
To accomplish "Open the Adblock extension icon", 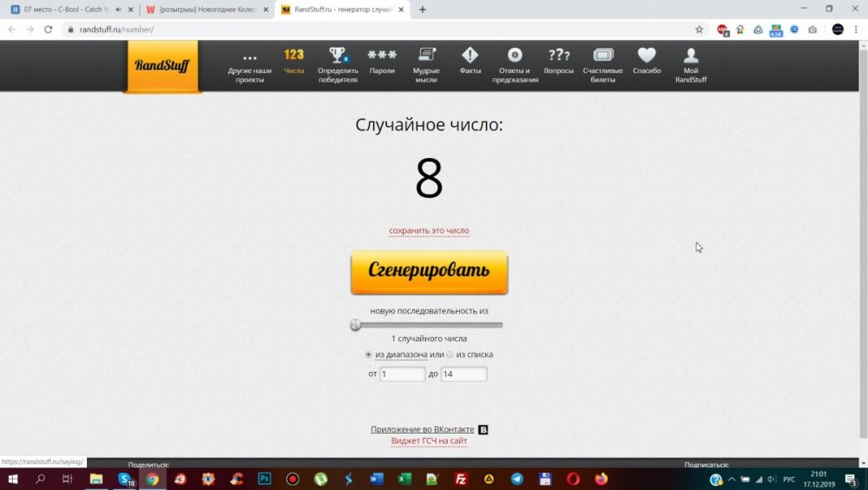I will click(722, 30).
